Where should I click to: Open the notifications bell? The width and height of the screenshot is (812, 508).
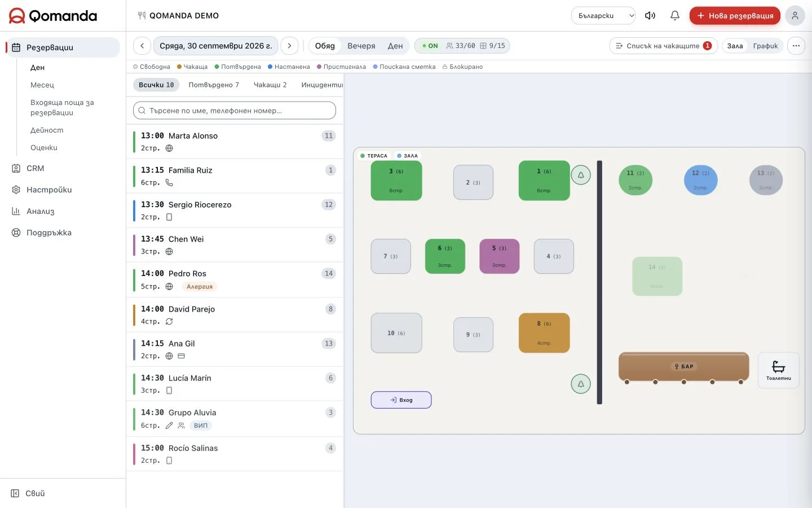tap(674, 16)
